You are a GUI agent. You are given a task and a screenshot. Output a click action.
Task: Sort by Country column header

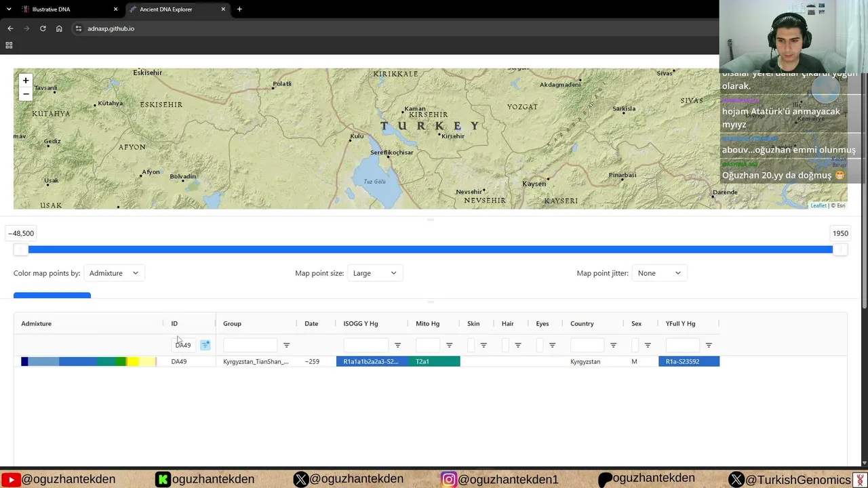point(582,323)
